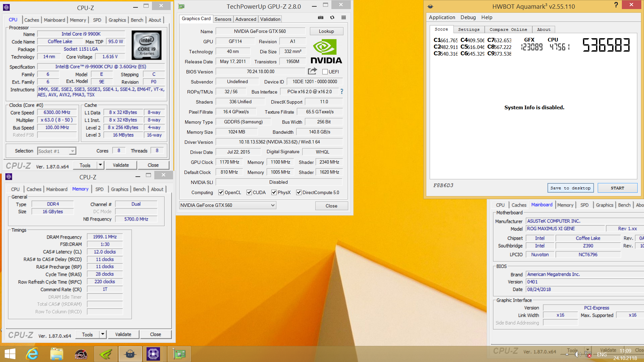Viewport: 644px width, 362px height.
Task: Open the Validation tab in GPU-Z
Action: (270, 19)
